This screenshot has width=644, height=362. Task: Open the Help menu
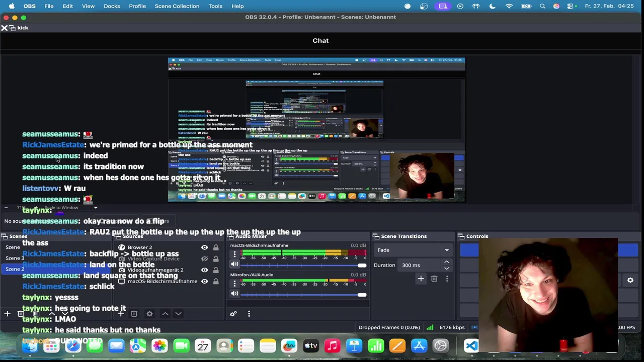pos(237,6)
